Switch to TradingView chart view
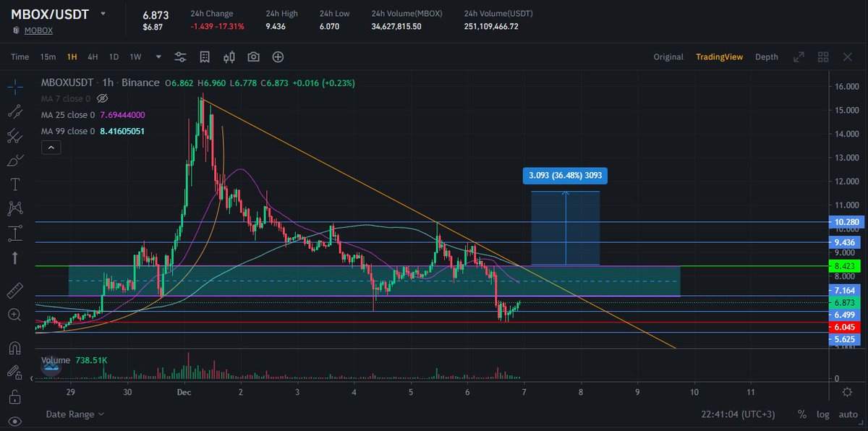The height and width of the screenshot is (431, 868). (719, 56)
